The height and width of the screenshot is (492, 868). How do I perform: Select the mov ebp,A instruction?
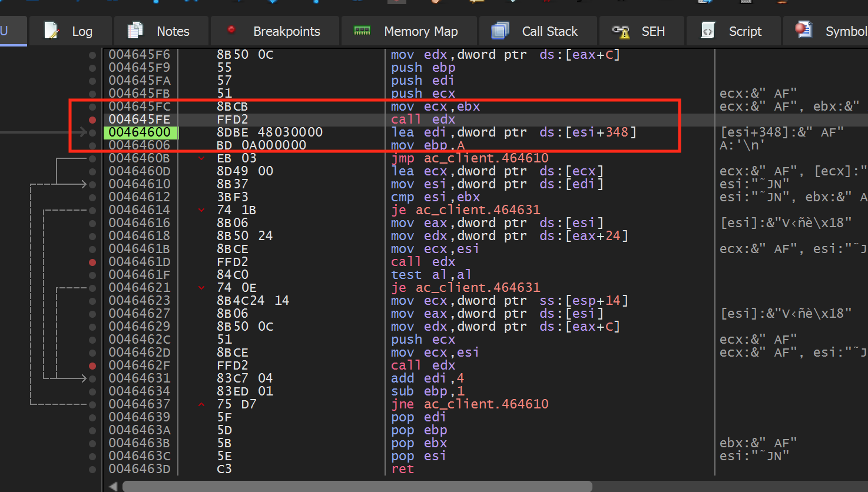tap(428, 145)
